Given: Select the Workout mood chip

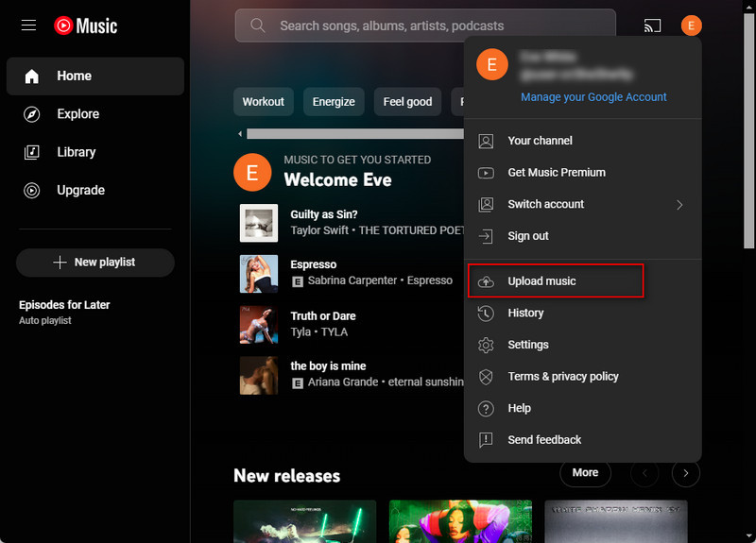Looking at the screenshot, I should tap(264, 102).
